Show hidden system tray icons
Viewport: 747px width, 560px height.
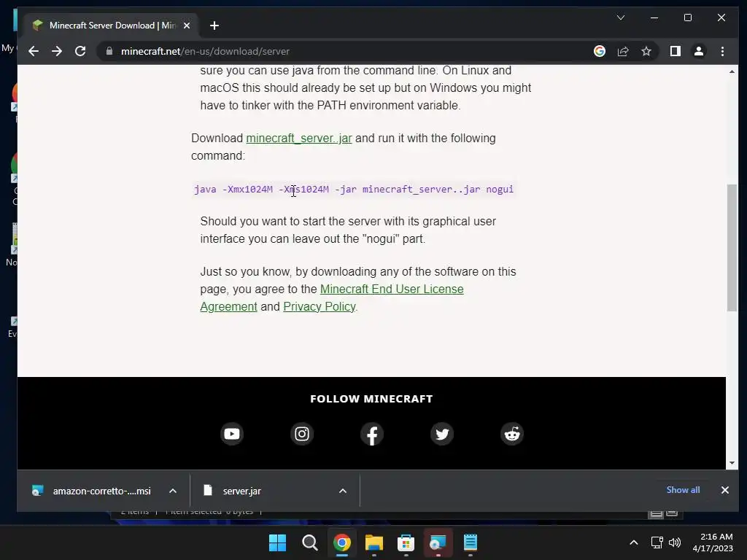634,542
